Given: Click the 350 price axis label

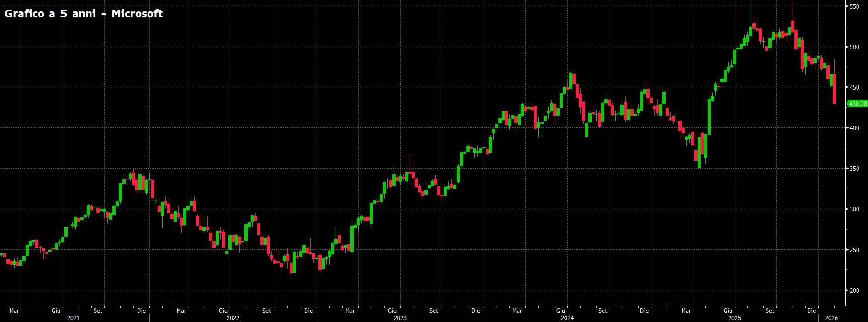Looking at the screenshot, I should (x=854, y=169).
